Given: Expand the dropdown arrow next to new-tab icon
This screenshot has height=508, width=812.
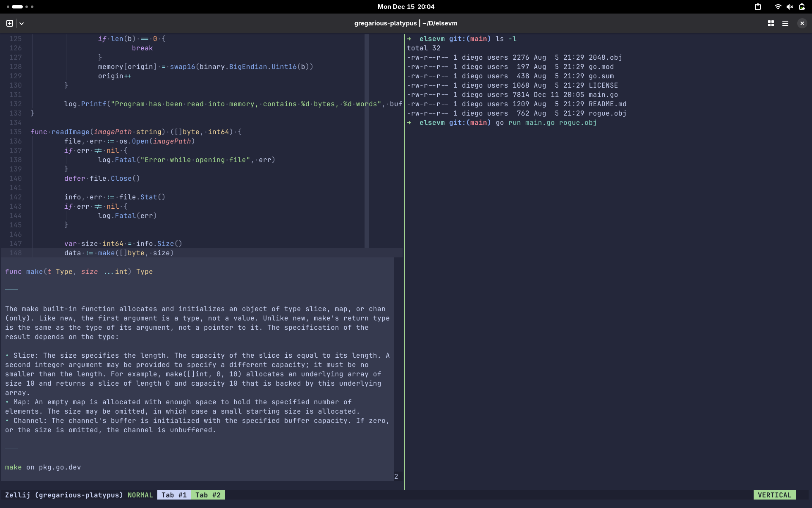Looking at the screenshot, I should tap(22, 23).
